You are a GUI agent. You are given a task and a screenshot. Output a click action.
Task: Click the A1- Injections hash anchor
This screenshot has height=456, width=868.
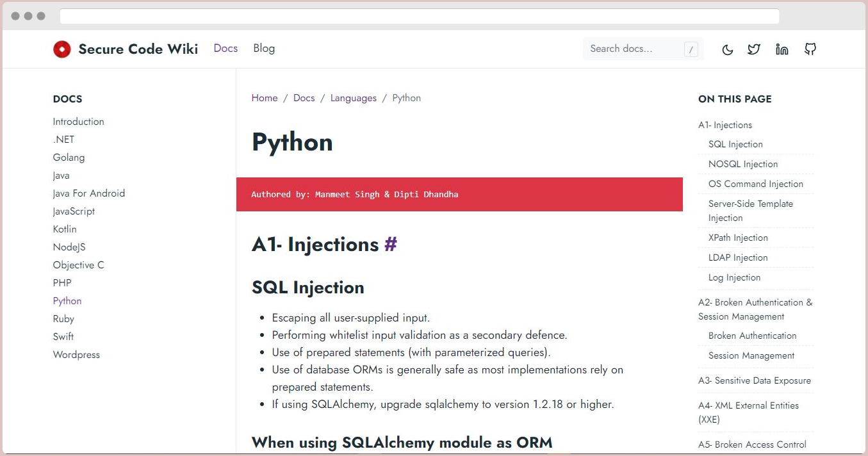(391, 245)
